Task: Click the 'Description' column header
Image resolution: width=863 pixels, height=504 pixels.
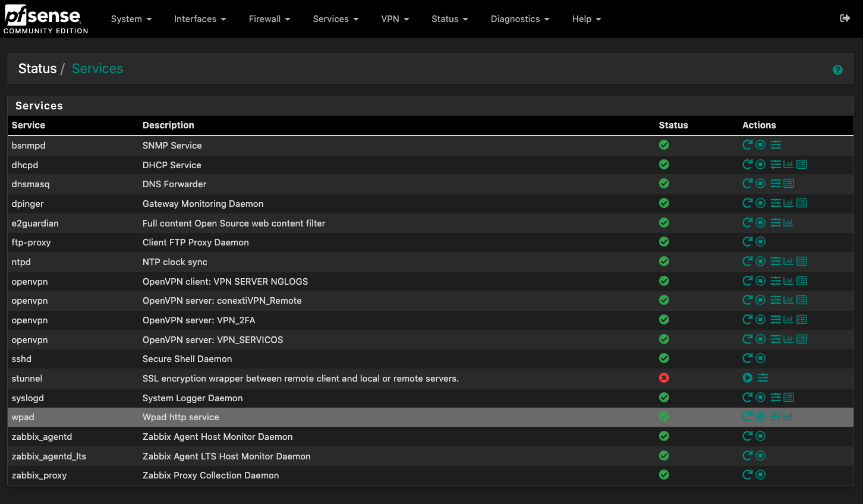Action: click(168, 125)
